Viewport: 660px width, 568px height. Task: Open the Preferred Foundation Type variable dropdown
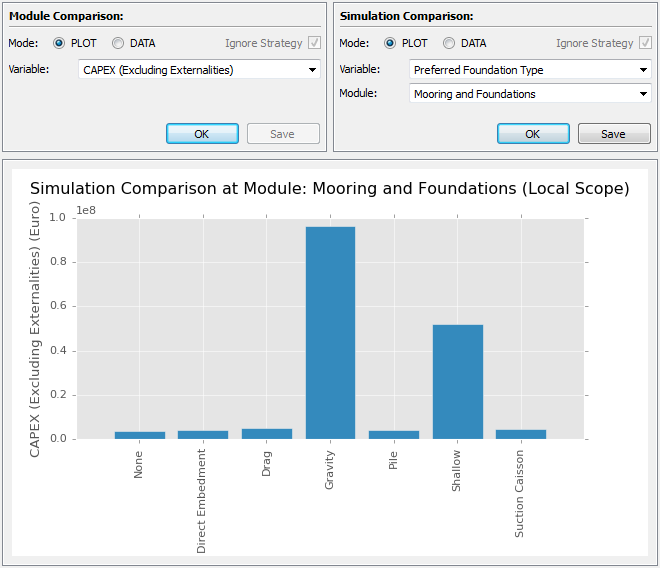click(x=530, y=70)
